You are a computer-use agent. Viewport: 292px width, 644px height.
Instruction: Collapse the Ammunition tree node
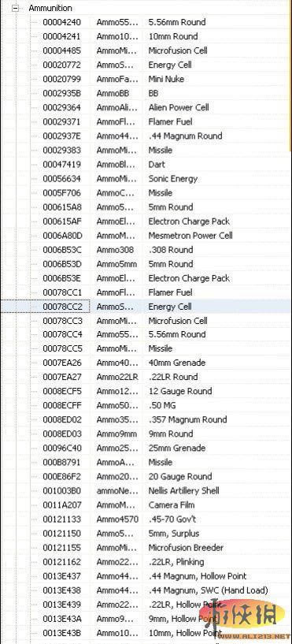(x=15, y=8)
